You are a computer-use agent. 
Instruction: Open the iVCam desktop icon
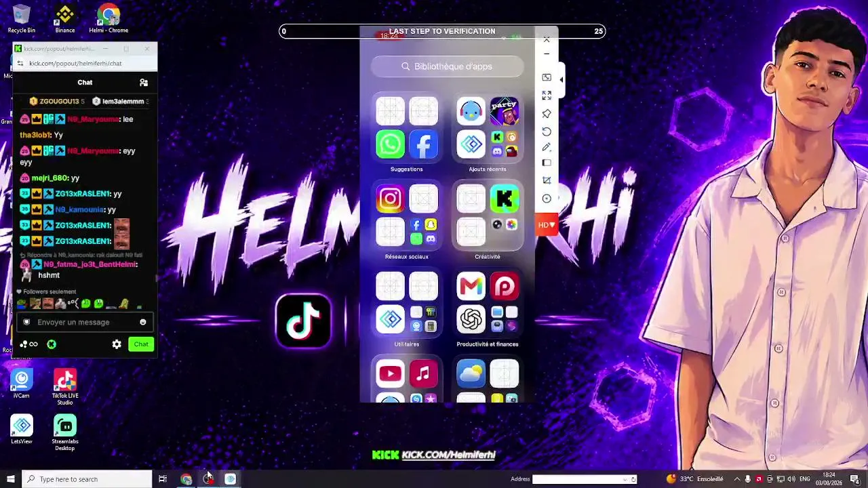22,384
